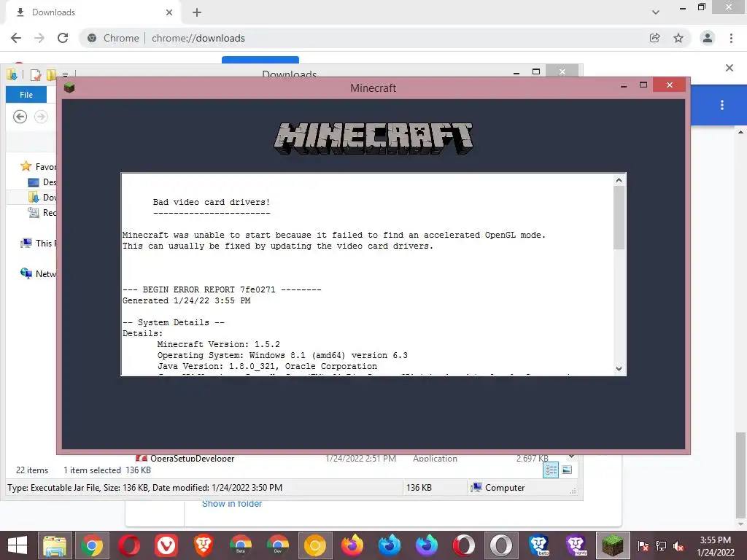Click the 'Bad video card drivers!' heading
This screenshot has width=747, height=560.
pyautogui.click(x=212, y=202)
